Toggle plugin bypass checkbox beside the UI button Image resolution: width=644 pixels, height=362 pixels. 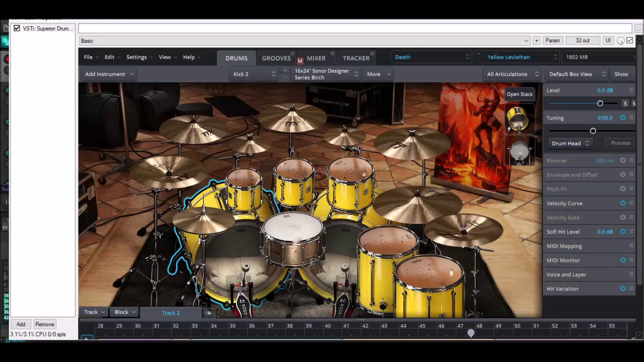tap(629, 41)
